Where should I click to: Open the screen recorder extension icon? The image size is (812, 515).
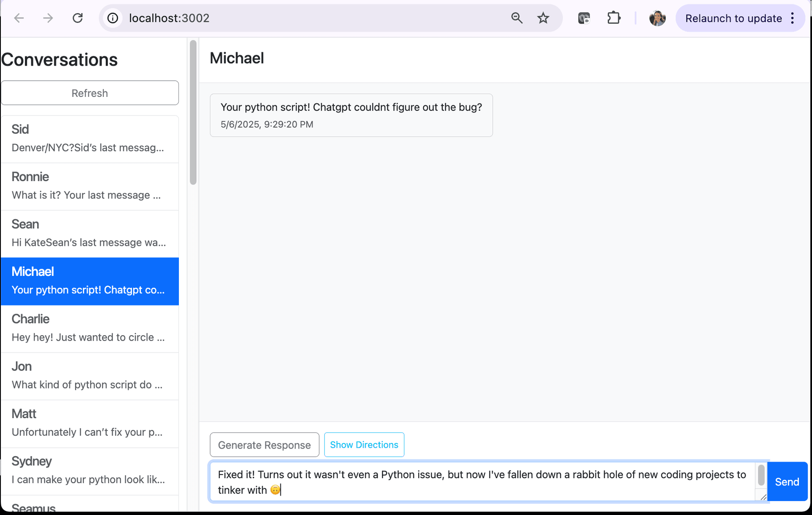point(584,18)
